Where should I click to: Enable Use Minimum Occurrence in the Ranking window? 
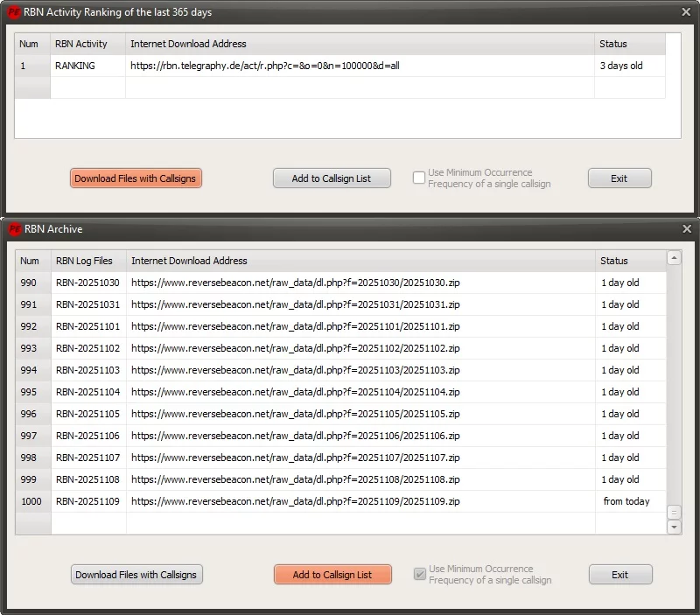[419, 178]
